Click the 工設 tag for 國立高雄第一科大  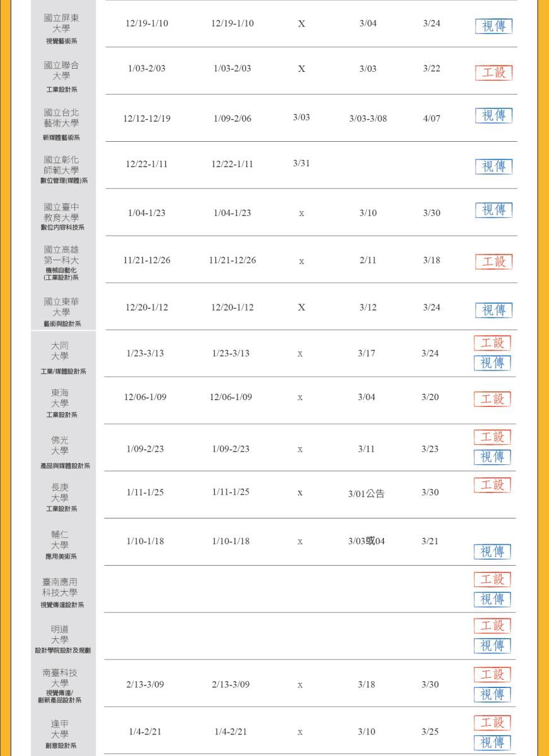[494, 261]
